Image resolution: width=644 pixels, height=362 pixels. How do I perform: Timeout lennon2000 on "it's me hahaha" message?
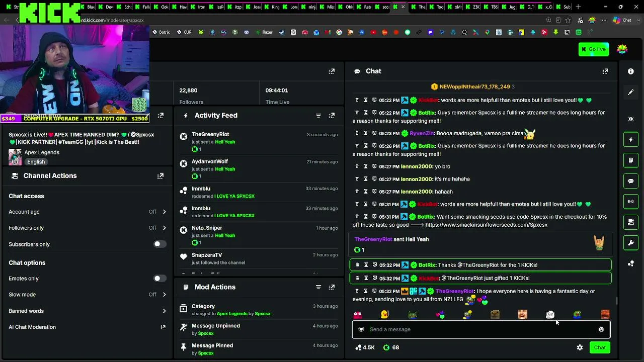click(x=366, y=179)
